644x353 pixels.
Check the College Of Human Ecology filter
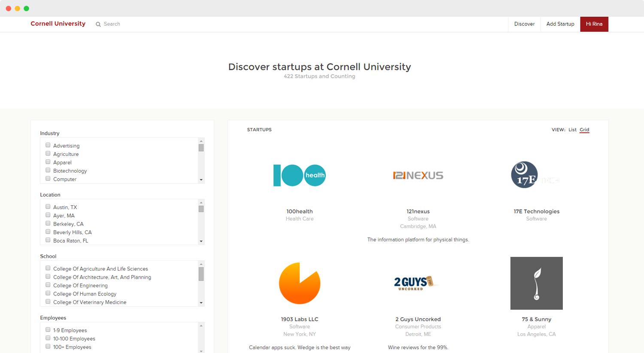(48, 293)
